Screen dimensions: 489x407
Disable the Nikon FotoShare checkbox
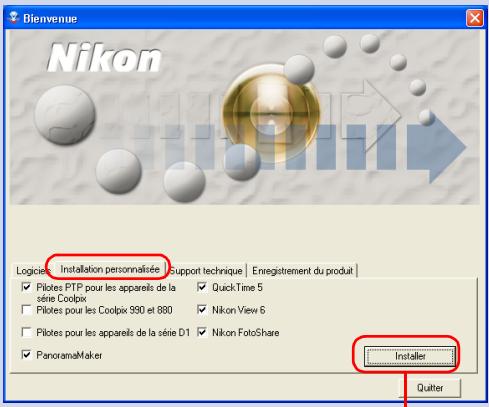tap(202, 332)
